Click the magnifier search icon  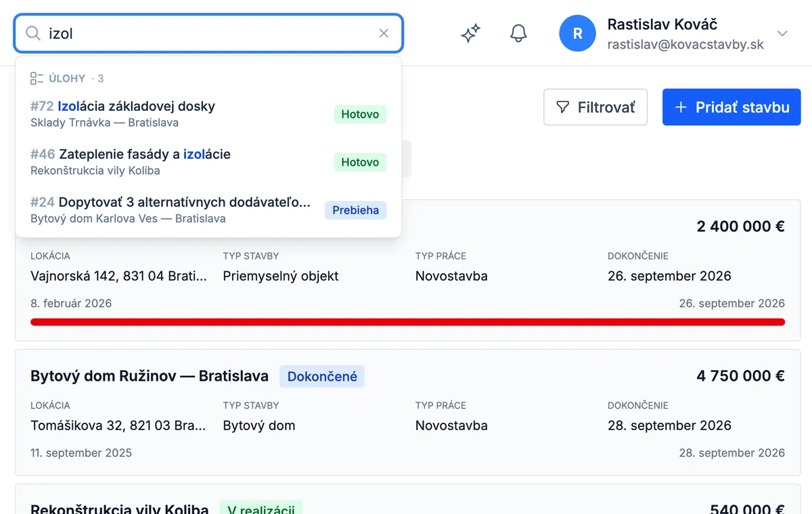[33, 33]
